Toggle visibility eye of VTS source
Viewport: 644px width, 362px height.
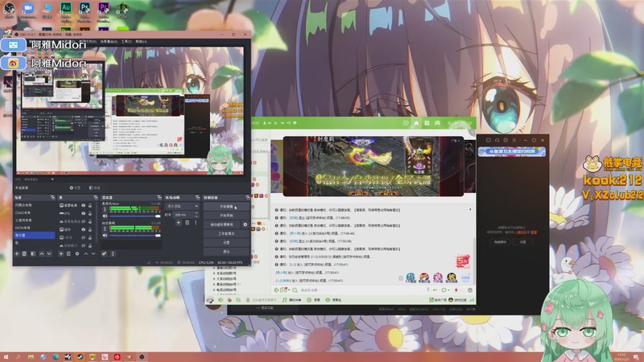click(x=84, y=213)
